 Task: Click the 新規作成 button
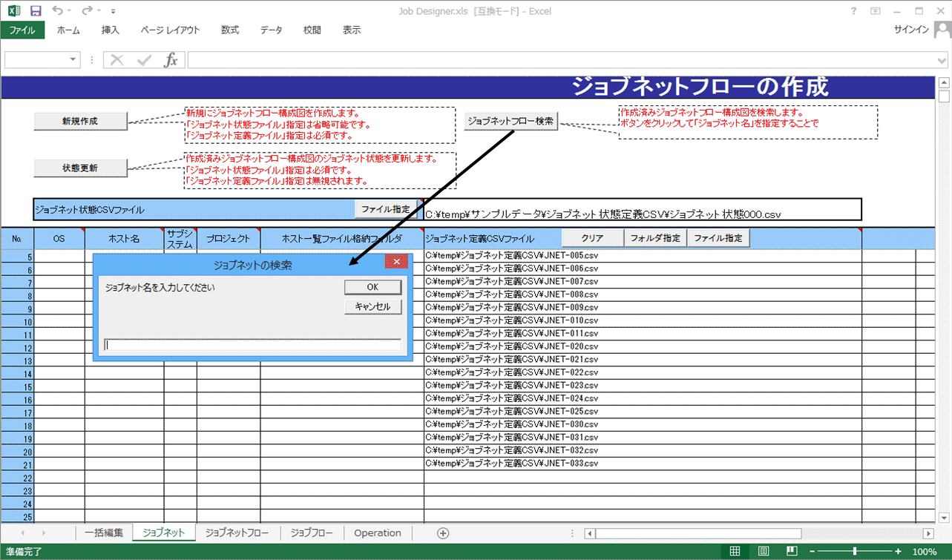pos(80,121)
